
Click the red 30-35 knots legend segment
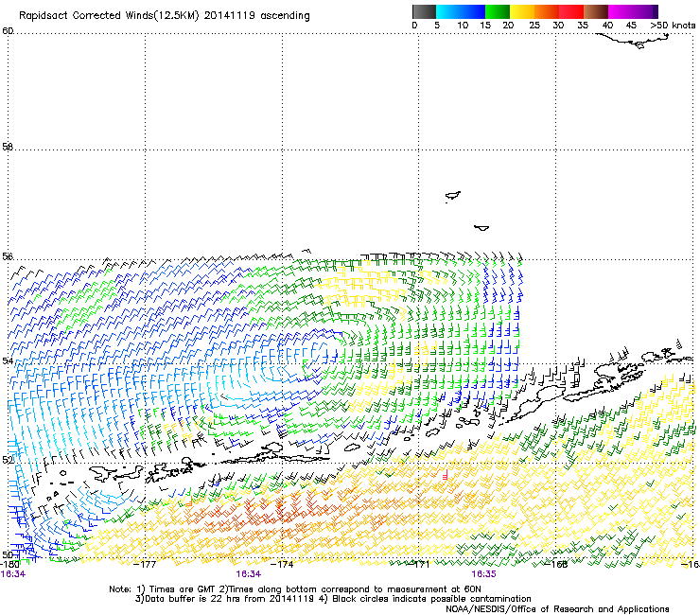(571, 11)
